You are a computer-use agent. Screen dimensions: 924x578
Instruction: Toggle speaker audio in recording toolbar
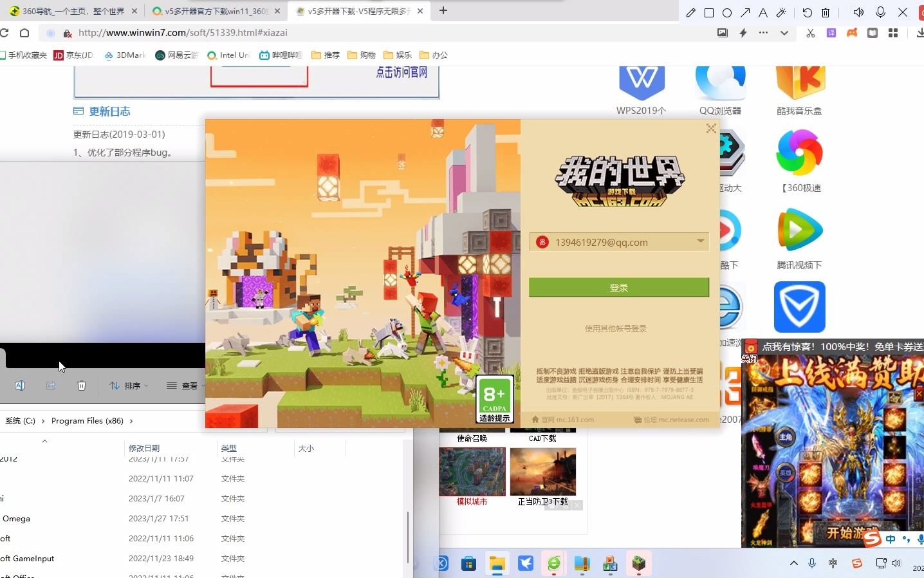pyautogui.click(x=858, y=12)
